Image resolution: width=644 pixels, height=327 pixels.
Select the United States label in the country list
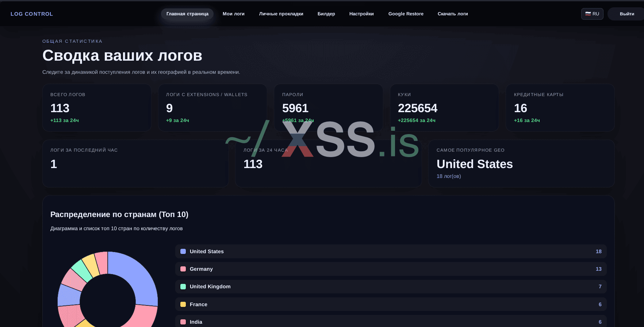tap(207, 251)
